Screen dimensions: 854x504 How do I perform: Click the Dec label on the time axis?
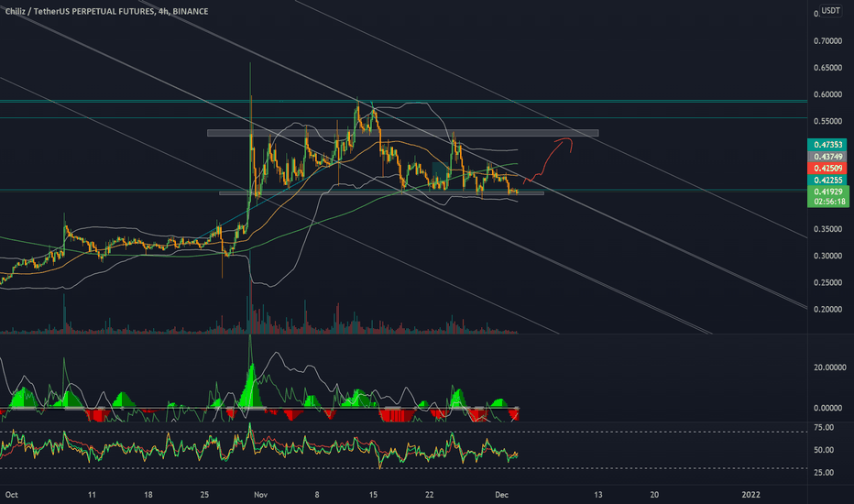(501, 495)
